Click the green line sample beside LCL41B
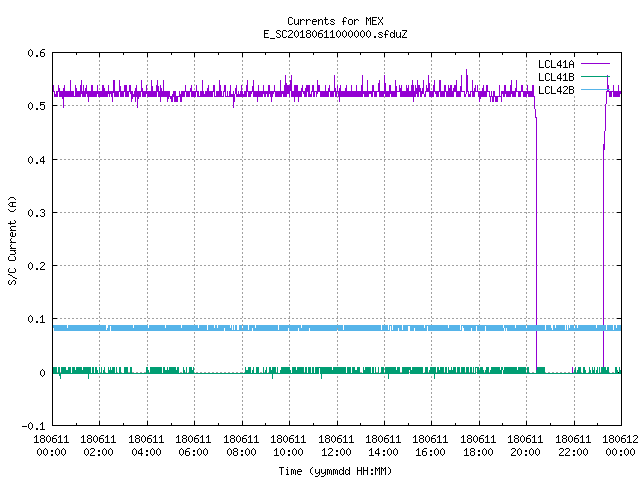This screenshot has width=640, height=480. [x=595, y=77]
